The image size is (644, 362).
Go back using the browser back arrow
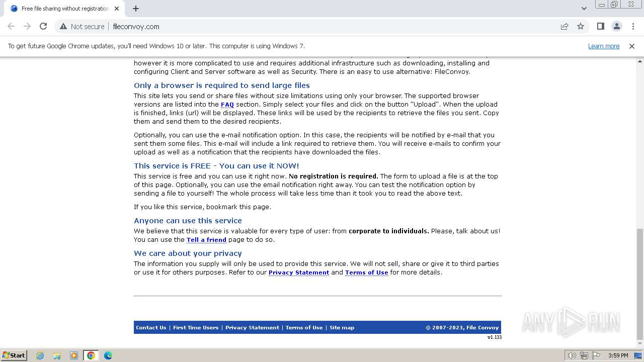(11, 26)
